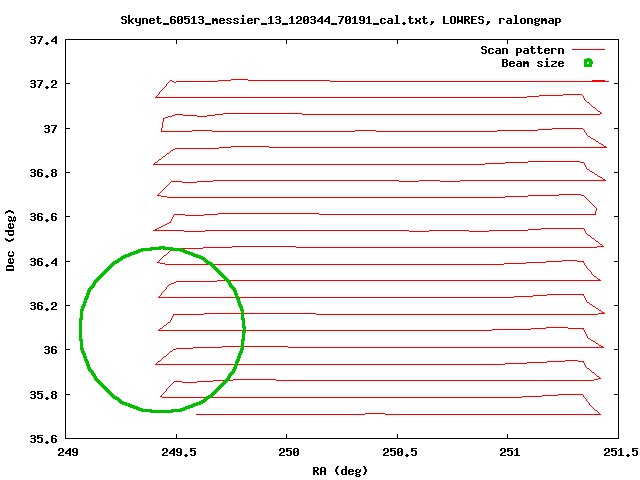Click the red scan pattern legend line
The height and width of the screenshot is (480, 640).
coord(588,50)
